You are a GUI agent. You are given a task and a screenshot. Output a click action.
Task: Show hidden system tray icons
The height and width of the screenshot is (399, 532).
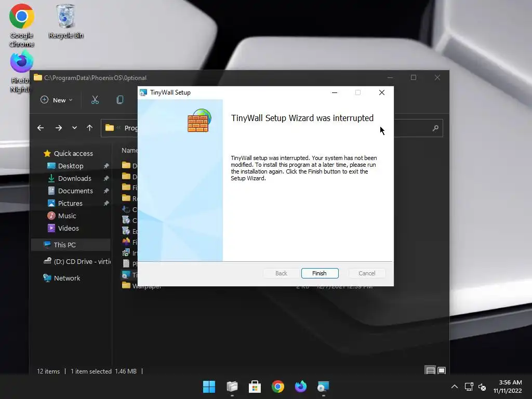[455, 387]
